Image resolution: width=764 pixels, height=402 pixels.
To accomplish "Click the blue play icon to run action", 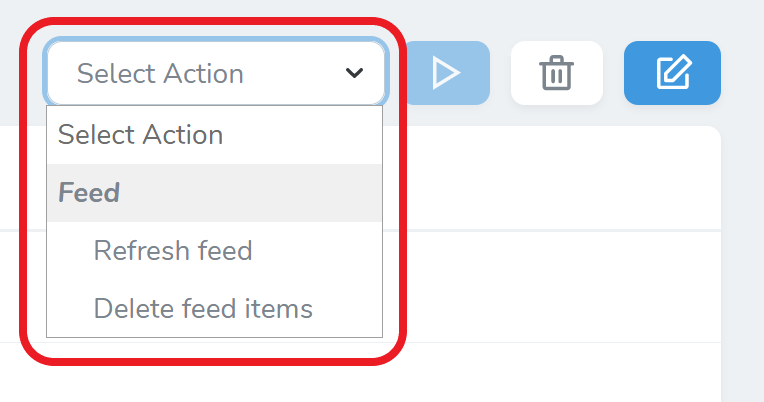I will tap(445, 73).
